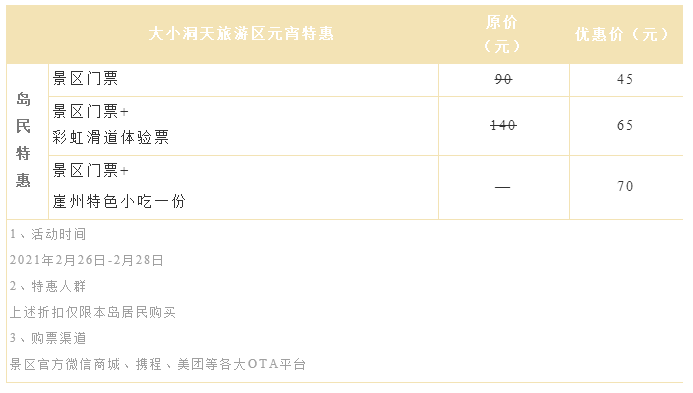Image resolution: width=693 pixels, height=393 pixels.
Task: Click 景区门票+ in the second row
Action: point(91,111)
